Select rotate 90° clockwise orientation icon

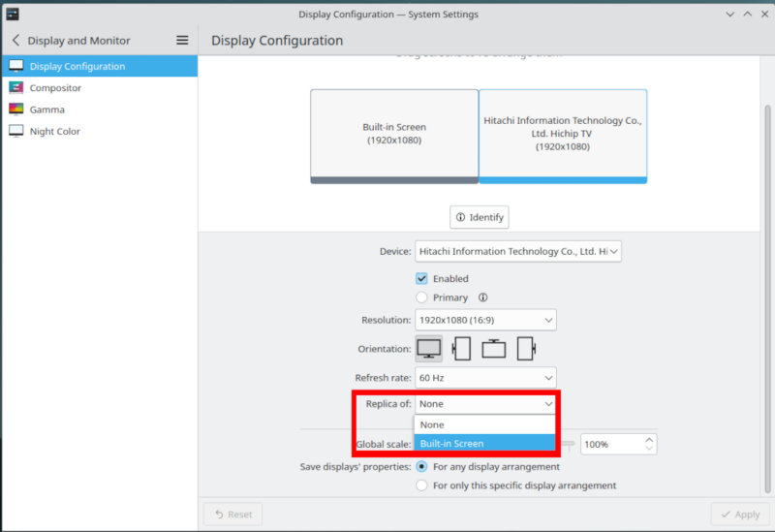[526, 349]
